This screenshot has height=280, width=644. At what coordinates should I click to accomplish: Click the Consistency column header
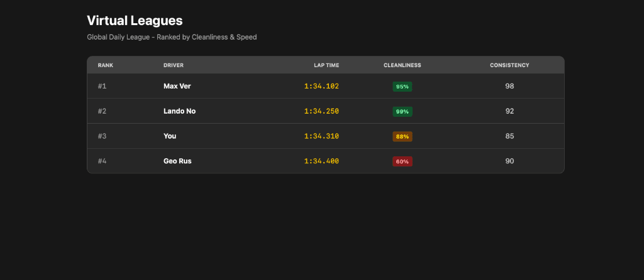pos(509,65)
